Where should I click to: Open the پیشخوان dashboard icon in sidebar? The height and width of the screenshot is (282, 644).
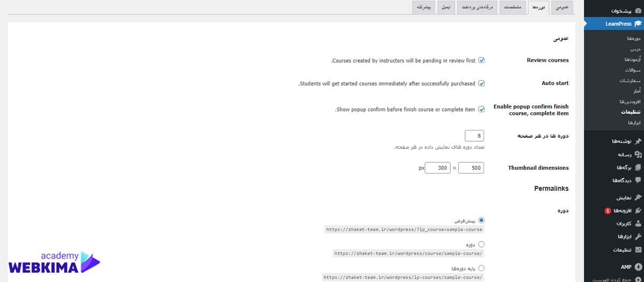click(638, 11)
